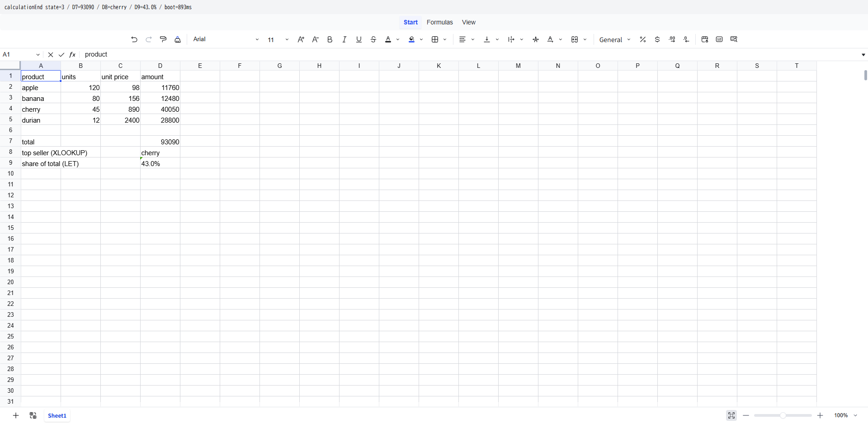The height and width of the screenshot is (424, 868).
Task: Expand the formula bar with arrow
Action: click(863, 55)
